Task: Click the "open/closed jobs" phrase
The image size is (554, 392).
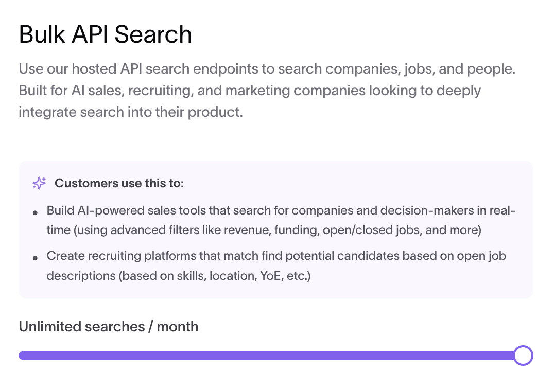Action: pos(371,230)
